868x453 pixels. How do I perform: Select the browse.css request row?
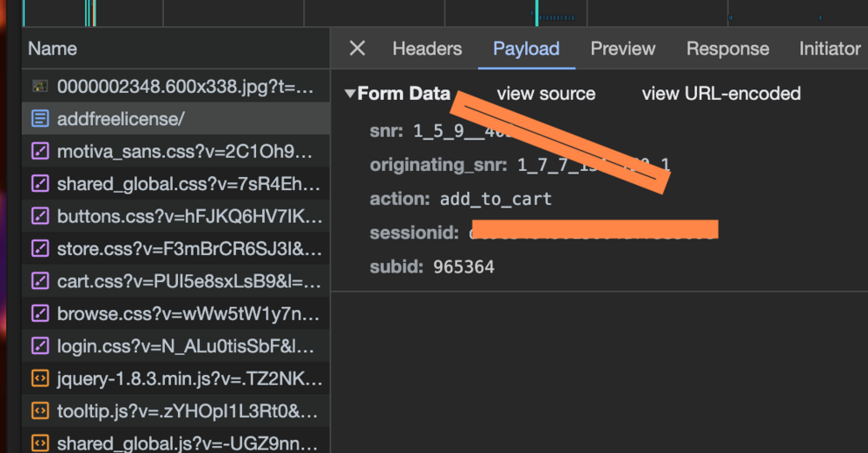tap(188, 314)
